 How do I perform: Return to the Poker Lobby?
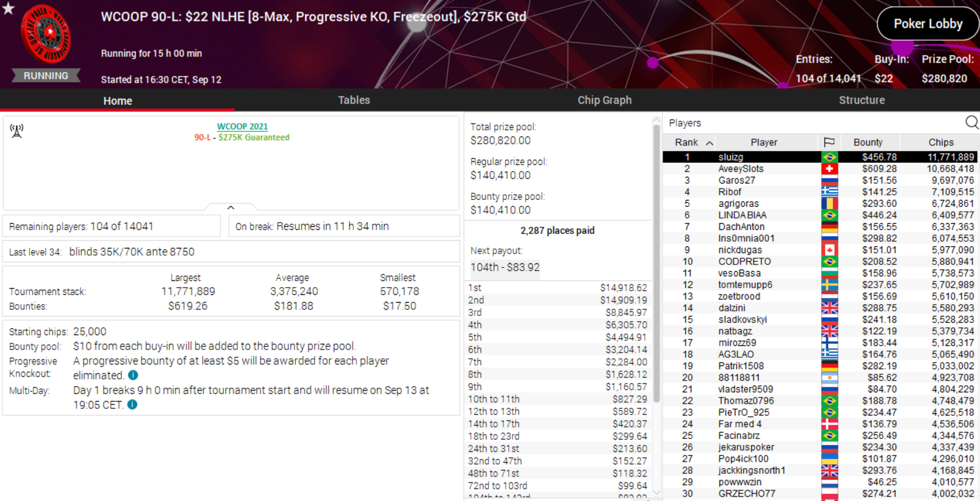[927, 24]
